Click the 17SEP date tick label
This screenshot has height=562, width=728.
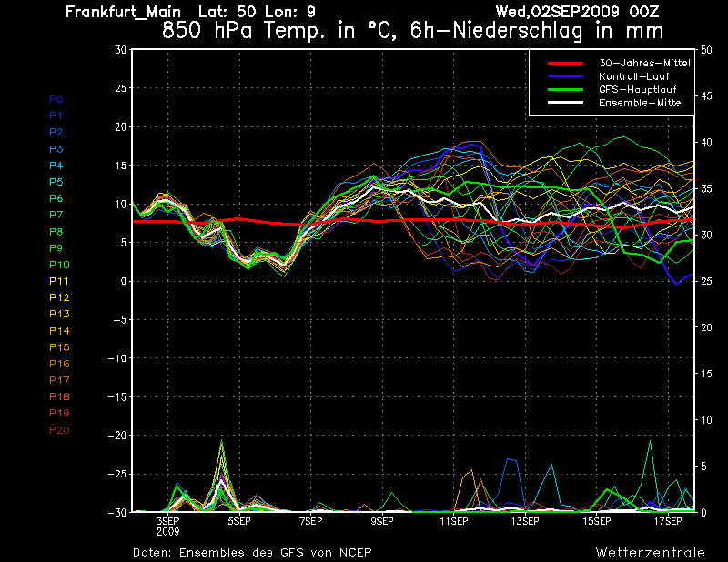click(x=669, y=522)
